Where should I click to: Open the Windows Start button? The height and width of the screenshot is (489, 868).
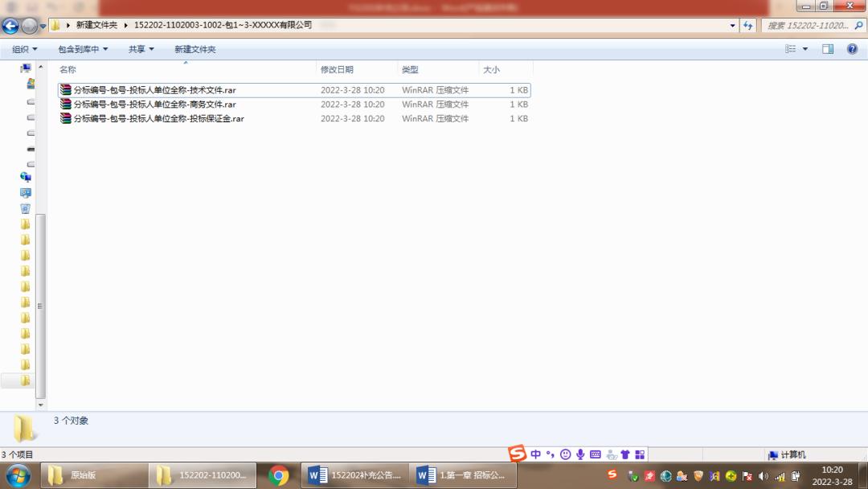tap(18, 475)
